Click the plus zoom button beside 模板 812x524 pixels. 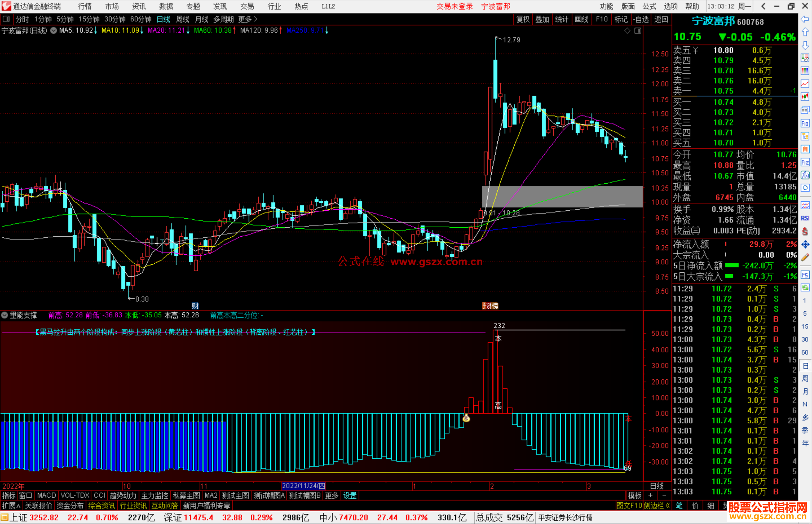(650, 495)
